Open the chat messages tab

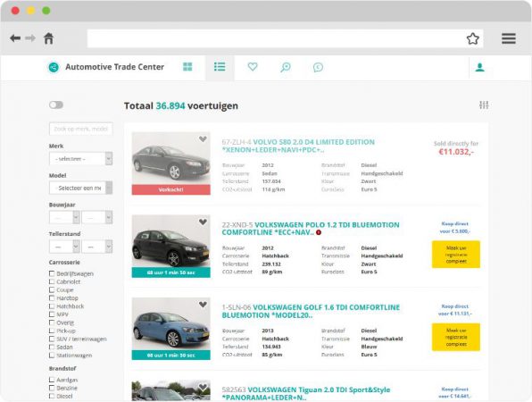(x=318, y=67)
